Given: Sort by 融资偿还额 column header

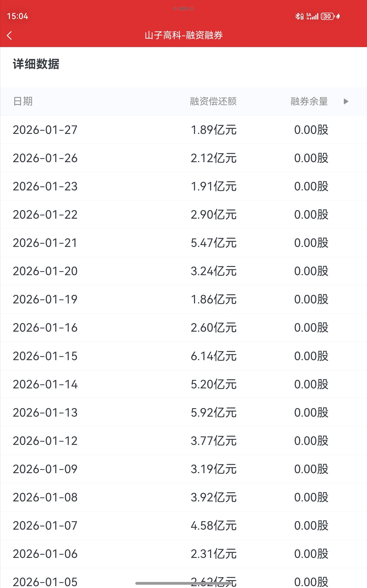Looking at the screenshot, I should point(213,101).
